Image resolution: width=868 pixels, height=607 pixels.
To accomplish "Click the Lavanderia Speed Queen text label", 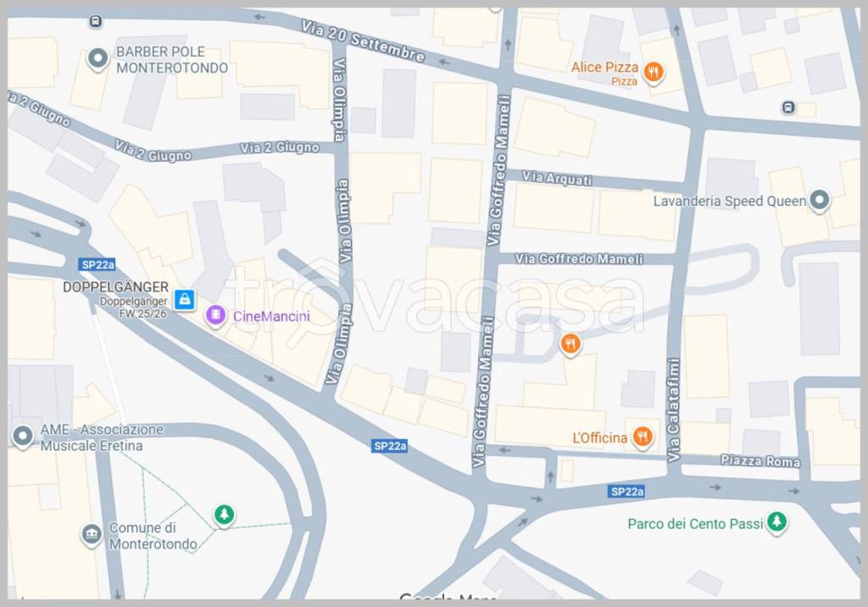I will (x=730, y=201).
